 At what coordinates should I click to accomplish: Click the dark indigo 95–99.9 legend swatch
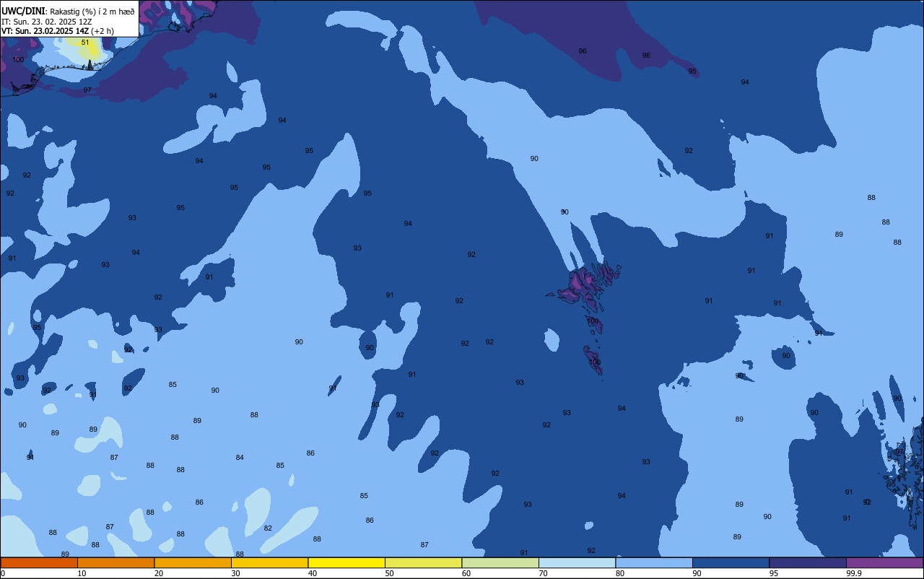point(808,562)
